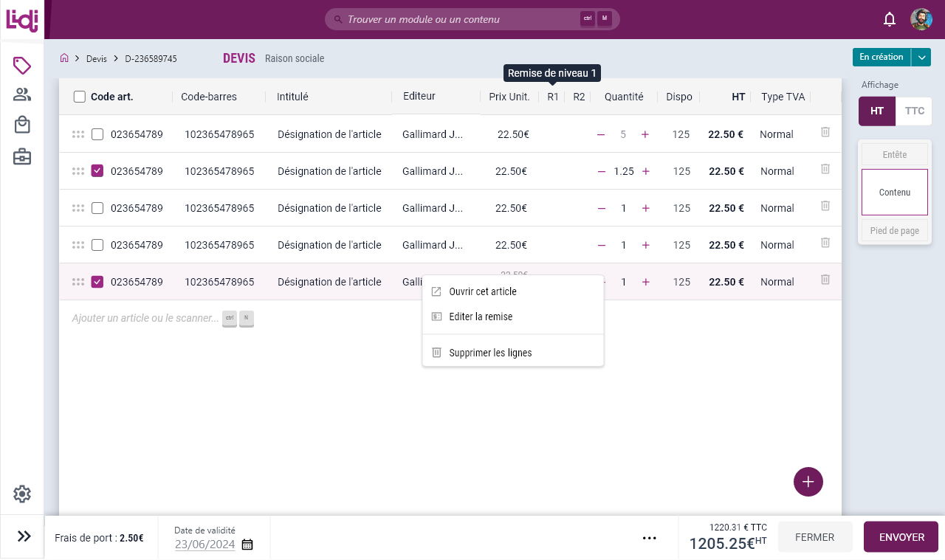945x560 pixels.
Task: Toggle the select-all Code art. checkbox
Action: point(80,97)
